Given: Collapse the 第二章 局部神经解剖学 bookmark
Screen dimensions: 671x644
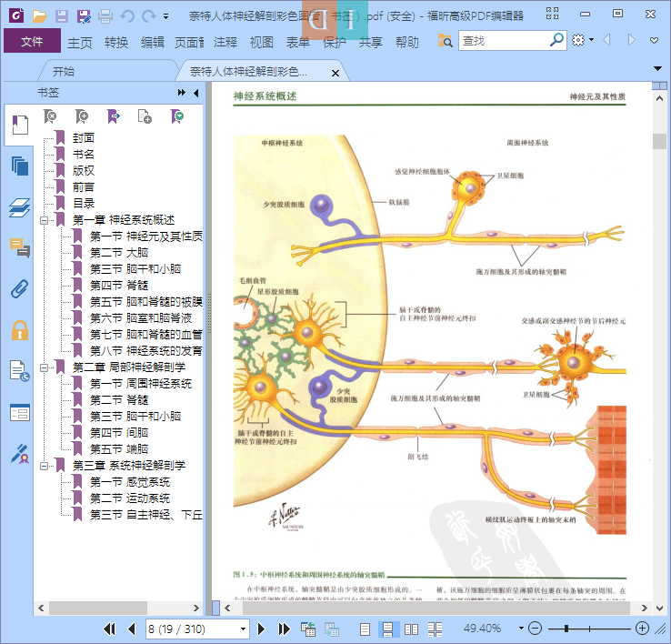Looking at the screenshot, I should point(44,367).
